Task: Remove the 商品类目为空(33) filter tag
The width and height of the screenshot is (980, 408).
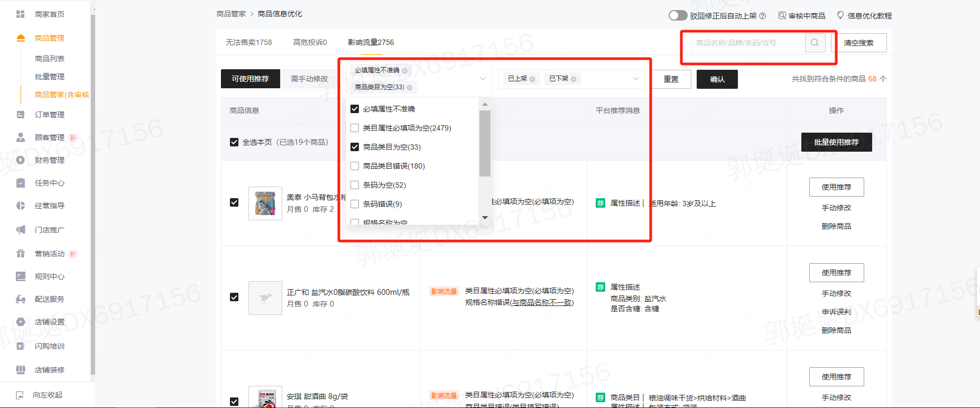Action: click(x=410, y=88)
